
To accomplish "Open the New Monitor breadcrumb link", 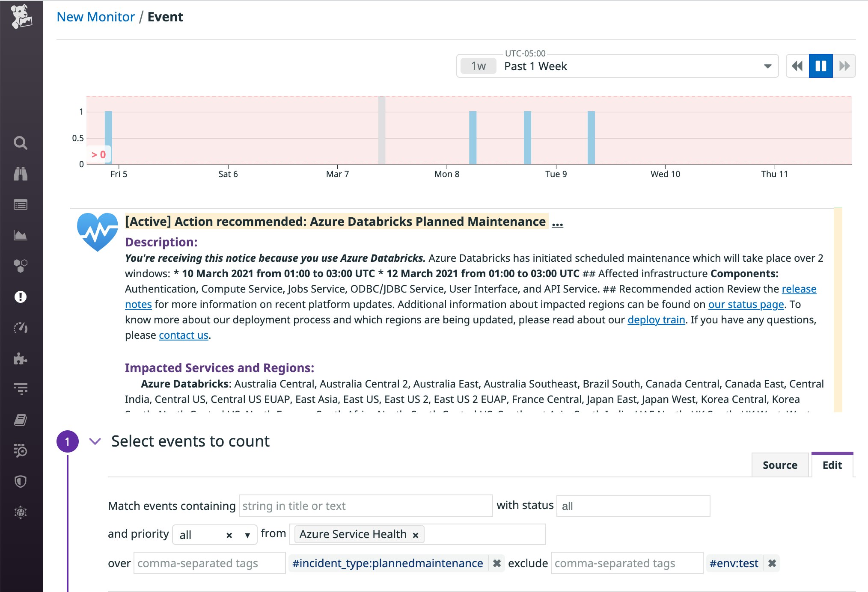I will (x=95, y=17).
